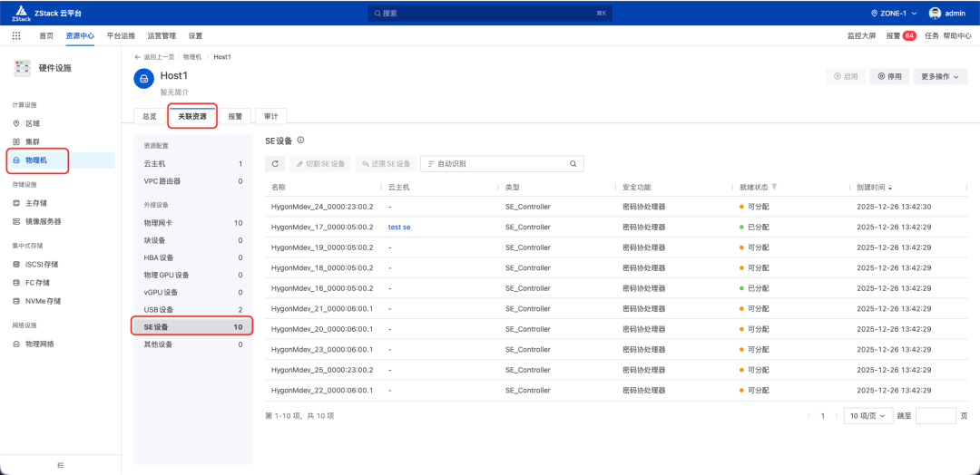
Task: Open the 设置 top menu
Action: click(x=196, y=36)
